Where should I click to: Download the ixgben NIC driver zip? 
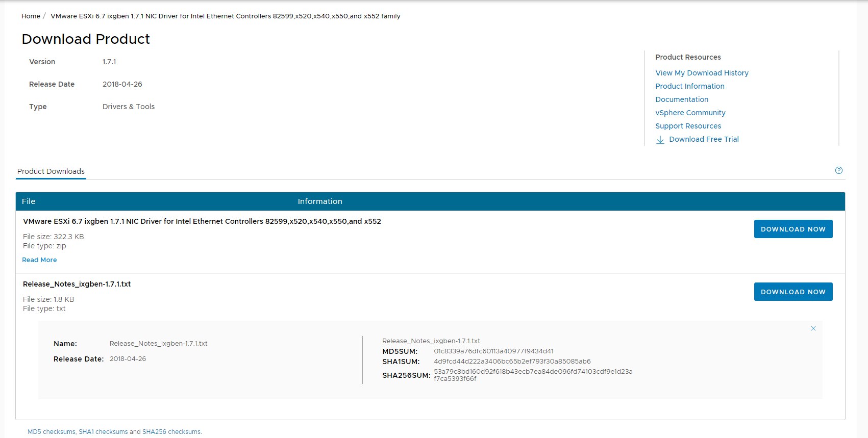point(793,229)
